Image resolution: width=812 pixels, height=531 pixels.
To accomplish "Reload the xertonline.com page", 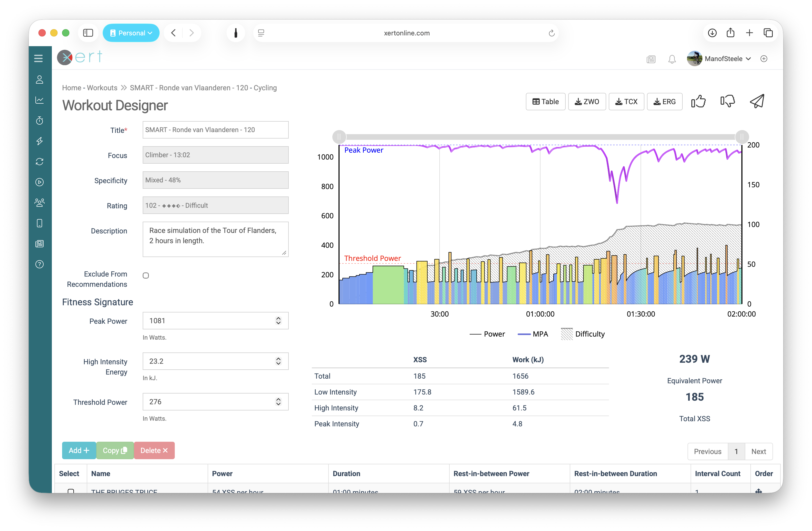I will (x=551, y=33).
